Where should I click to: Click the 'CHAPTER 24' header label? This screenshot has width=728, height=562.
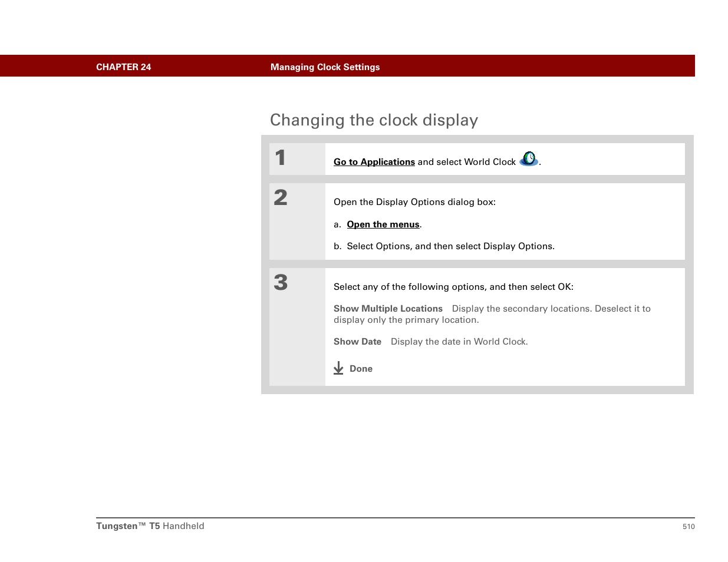tap(124, 67)
